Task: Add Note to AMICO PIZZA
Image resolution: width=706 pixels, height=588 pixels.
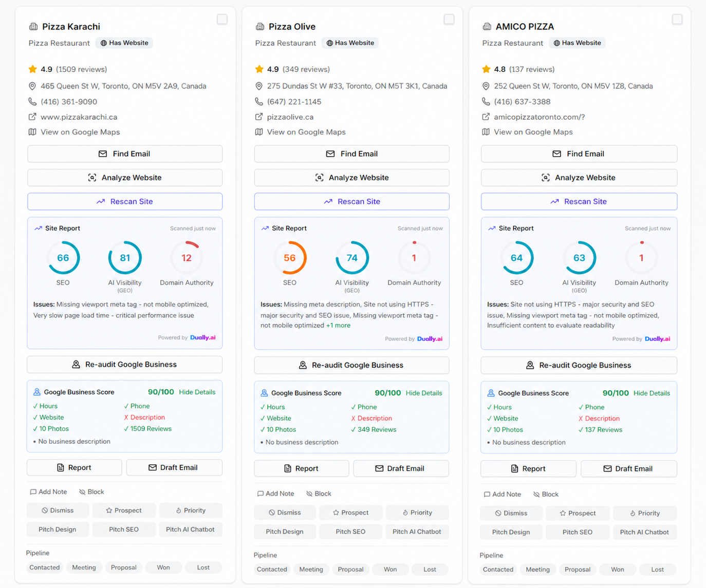Action: tap(502, 494)
